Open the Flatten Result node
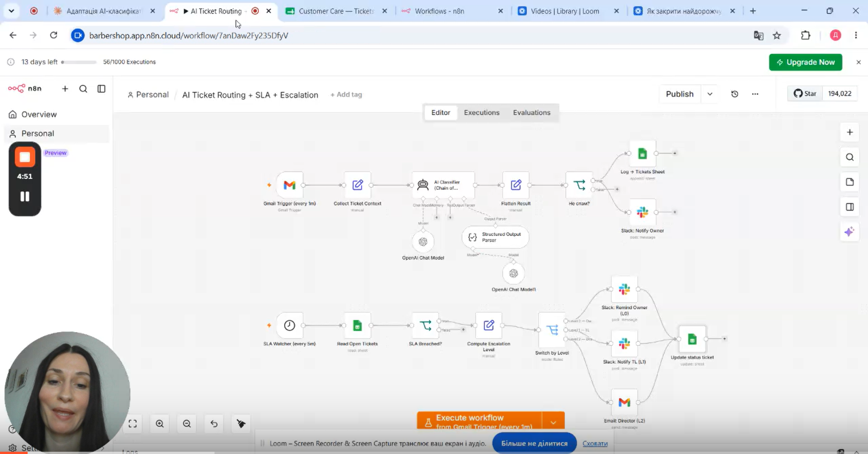This screenshot has height=454, width=868. point(515,185)
